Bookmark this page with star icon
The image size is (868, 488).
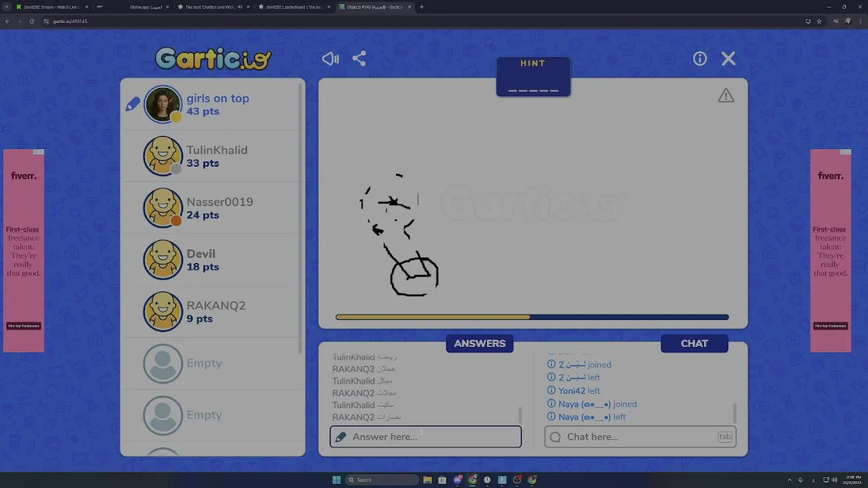[818, 21]
